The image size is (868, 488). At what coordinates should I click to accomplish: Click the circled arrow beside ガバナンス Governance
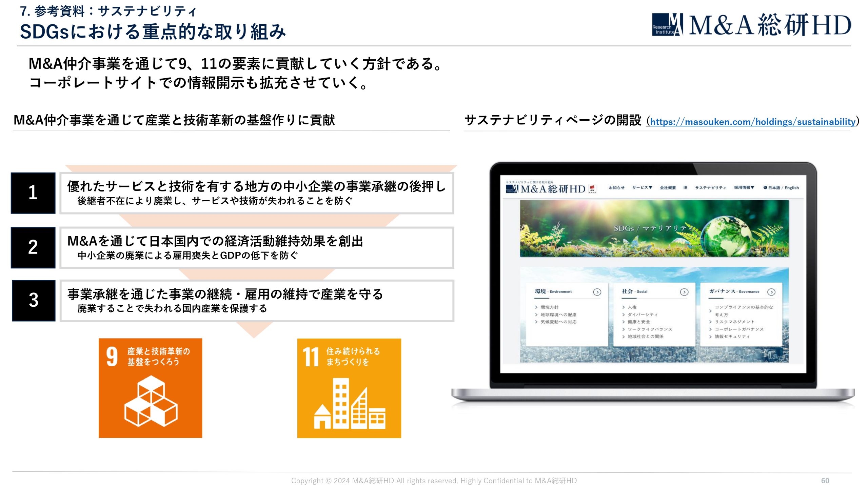(771, 292)
